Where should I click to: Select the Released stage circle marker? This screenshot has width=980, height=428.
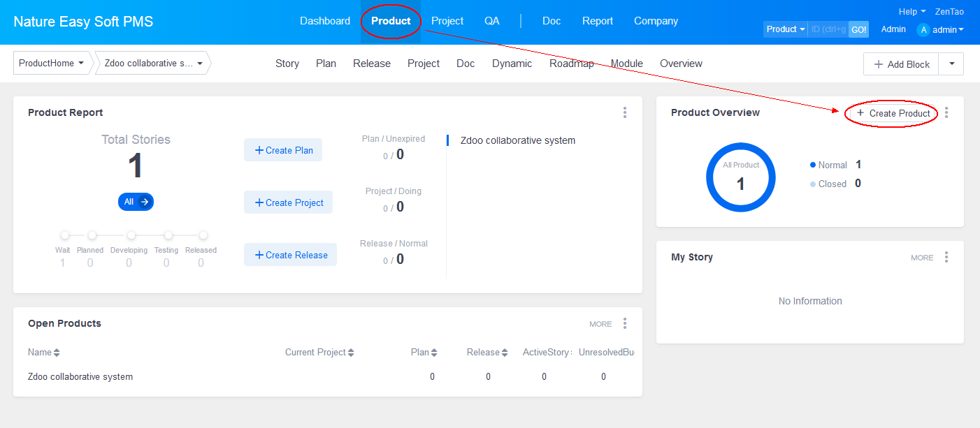point(203,235)
